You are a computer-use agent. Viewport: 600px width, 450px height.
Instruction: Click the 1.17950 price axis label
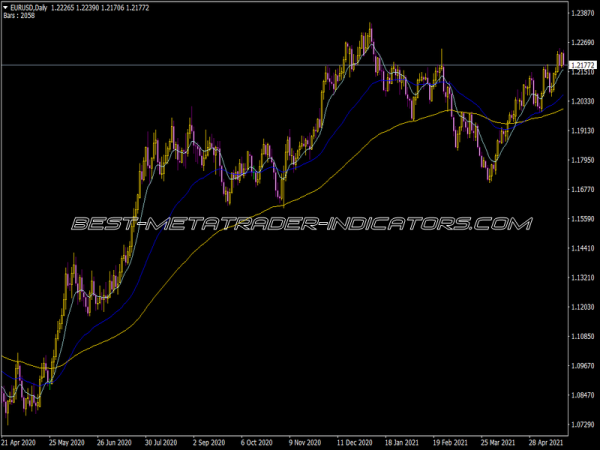582,160
